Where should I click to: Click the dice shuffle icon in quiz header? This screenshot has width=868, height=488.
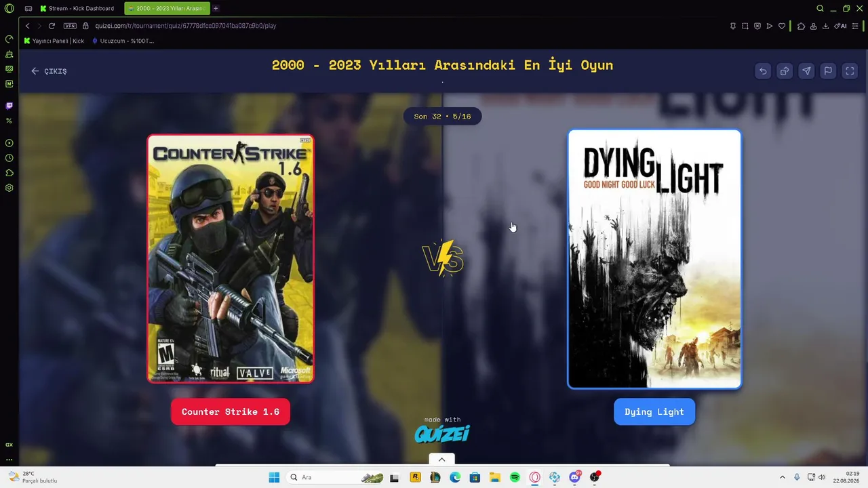(785, 71)
